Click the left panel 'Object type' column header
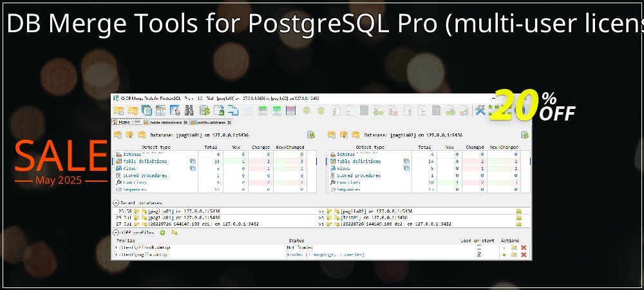Screen dimensions: 644x290 pos(156,147)
